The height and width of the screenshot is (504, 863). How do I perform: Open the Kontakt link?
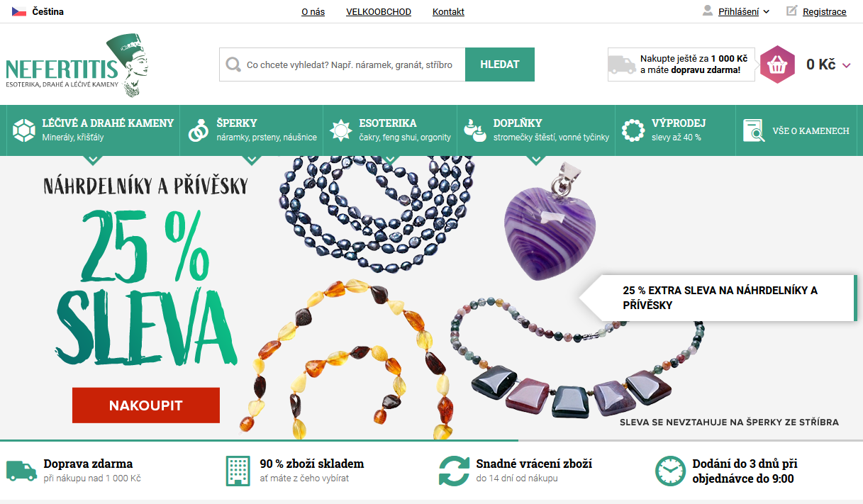448,12
